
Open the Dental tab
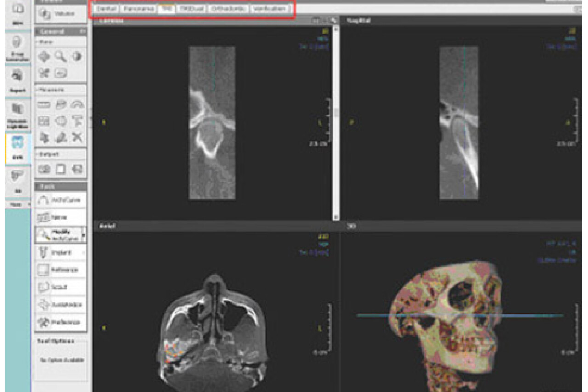click(107, 9)
